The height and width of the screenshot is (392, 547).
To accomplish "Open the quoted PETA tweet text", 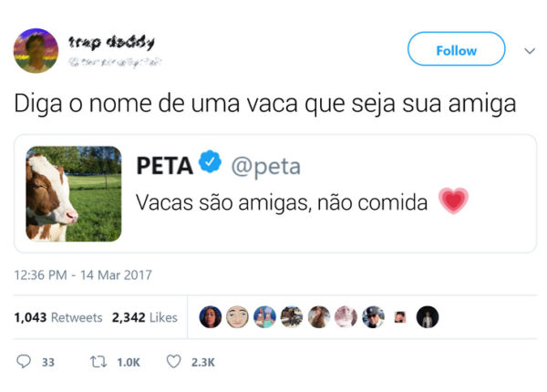I will click(x=282, y=202).
